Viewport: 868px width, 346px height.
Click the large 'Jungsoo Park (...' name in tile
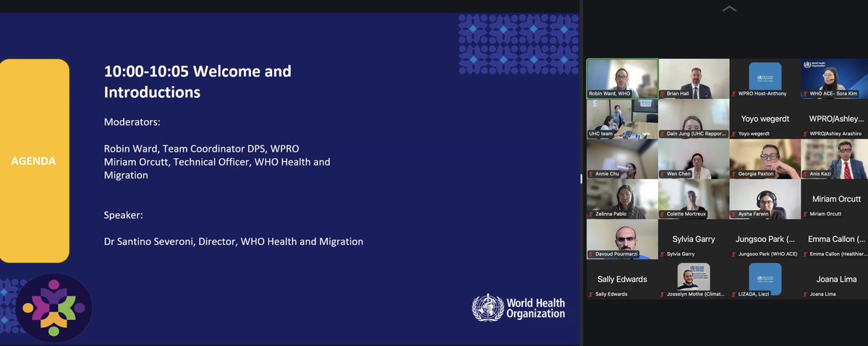[764, 238]
